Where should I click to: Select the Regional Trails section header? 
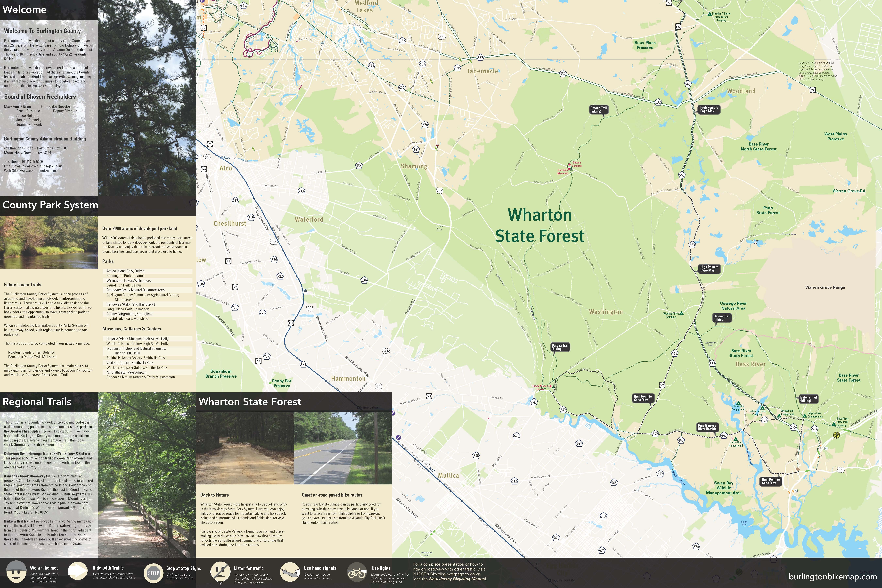coord(37,402)
